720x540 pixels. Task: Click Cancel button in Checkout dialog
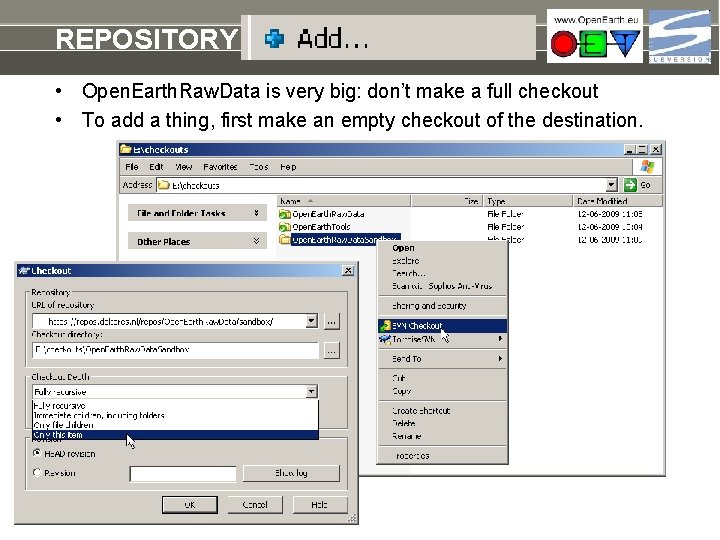point(255,505)
